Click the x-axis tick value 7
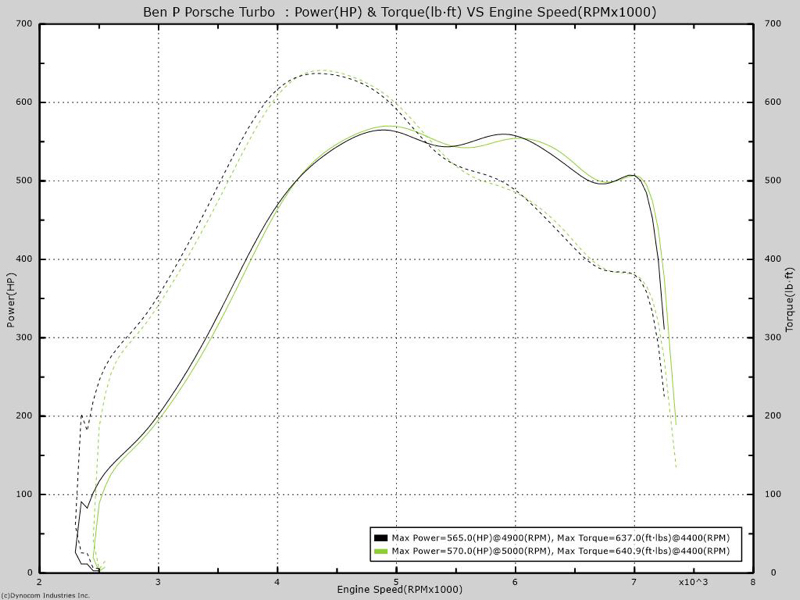The image size is (800, 600). coord(634,582)
